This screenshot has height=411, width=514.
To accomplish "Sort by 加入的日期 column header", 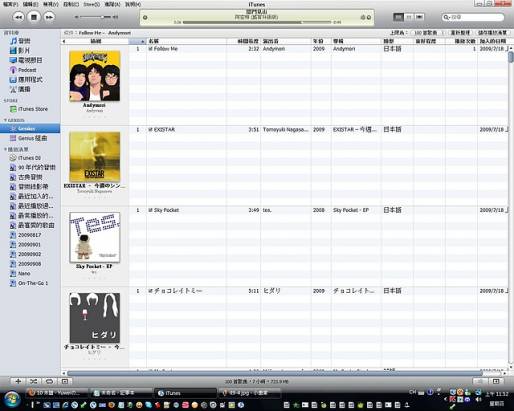I will pyautogui.click(x=493, y=41).
